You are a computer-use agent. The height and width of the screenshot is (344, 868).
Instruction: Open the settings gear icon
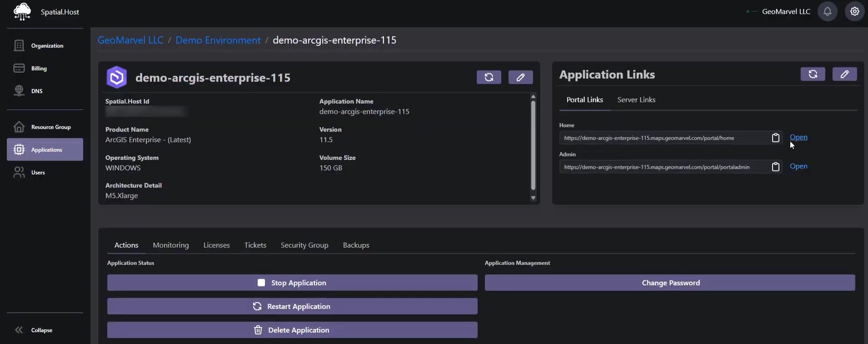(x=854, y=12)
